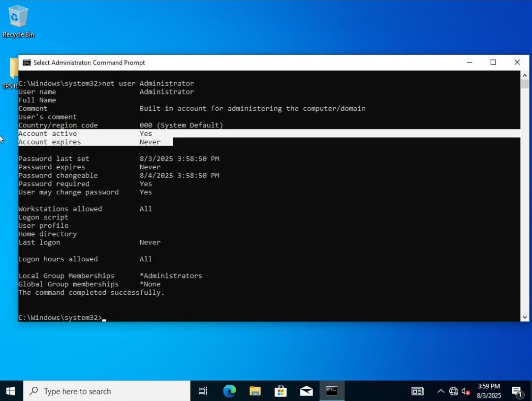Click the console scrollbar up arrow

pyautogui.click(x=525, y=75)
